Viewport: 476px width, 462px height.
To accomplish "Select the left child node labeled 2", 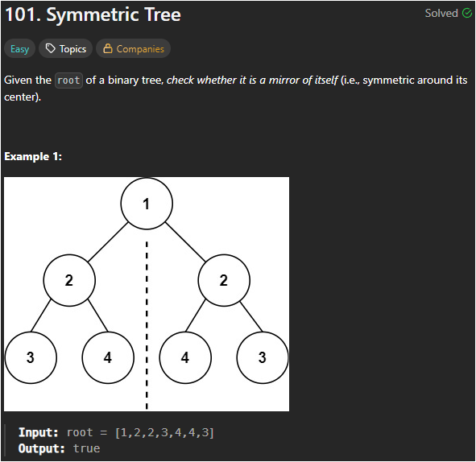I will click(69, 280).
